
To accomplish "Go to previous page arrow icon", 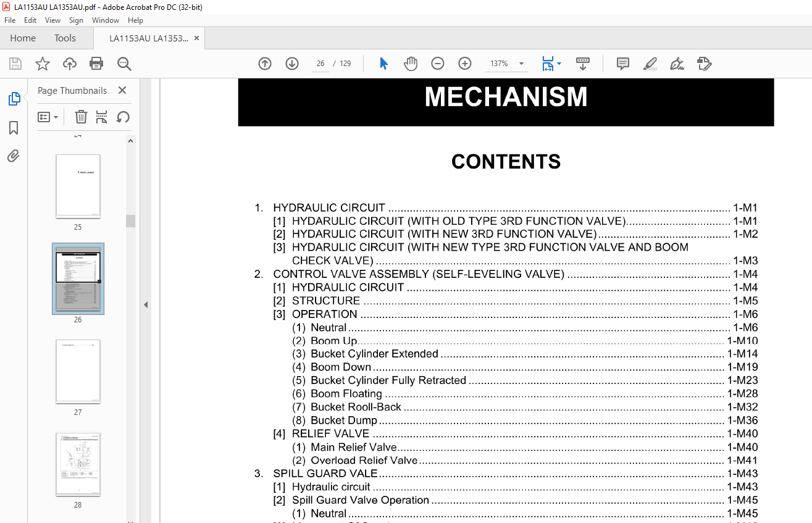I will pos(265,64).
